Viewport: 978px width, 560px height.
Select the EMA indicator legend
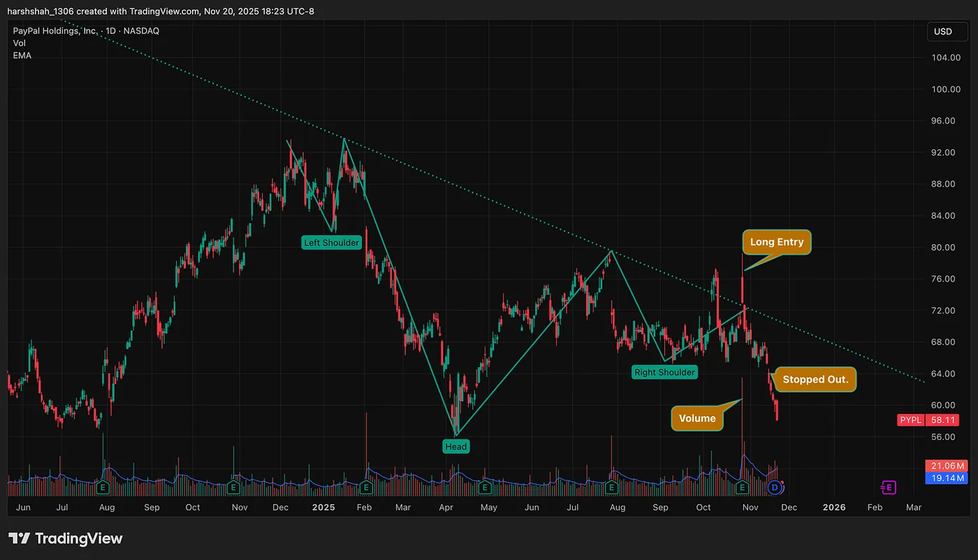click(22, 55)
